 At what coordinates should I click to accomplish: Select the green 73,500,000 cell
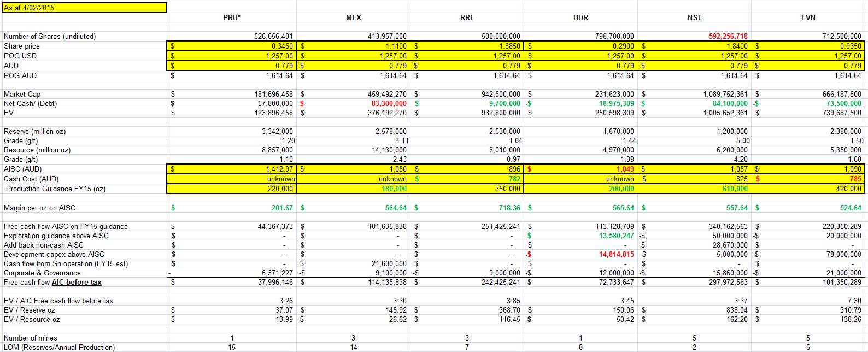pyautogui.click(x=844, y=104)
